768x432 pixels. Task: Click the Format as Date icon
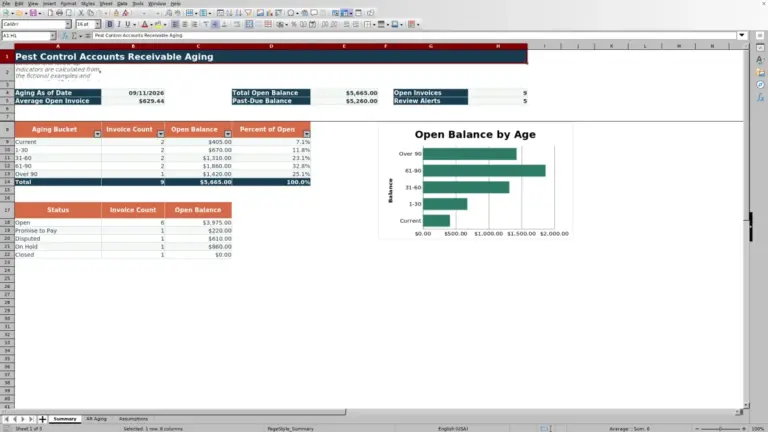(x=312, y=24)
